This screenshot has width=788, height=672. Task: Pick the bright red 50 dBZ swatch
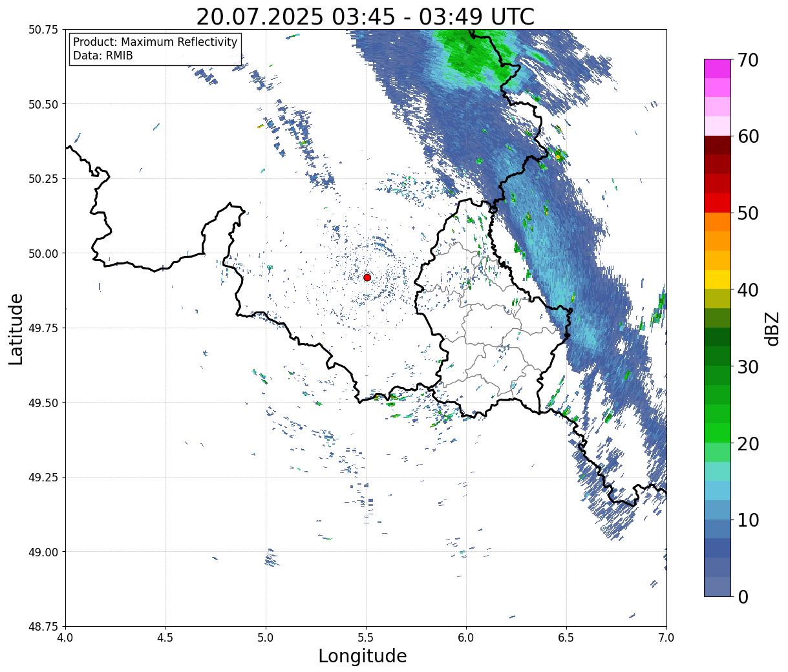pos(718,203)
